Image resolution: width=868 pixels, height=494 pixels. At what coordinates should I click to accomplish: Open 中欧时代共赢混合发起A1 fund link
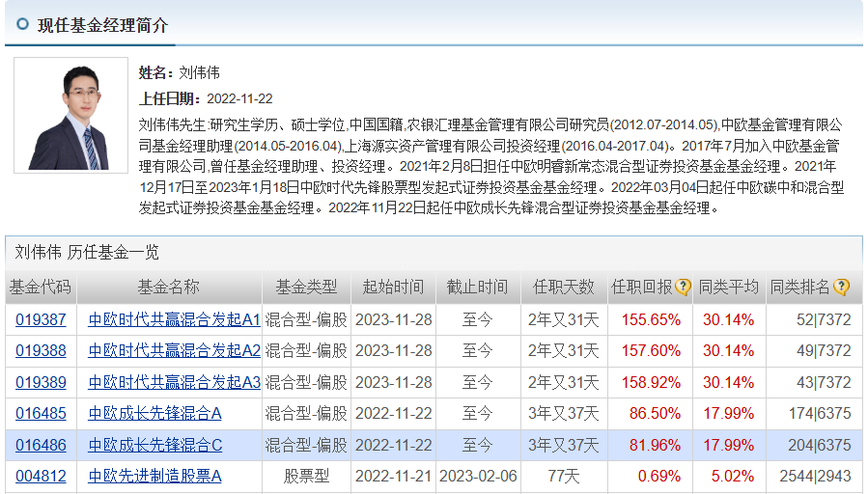174,319
